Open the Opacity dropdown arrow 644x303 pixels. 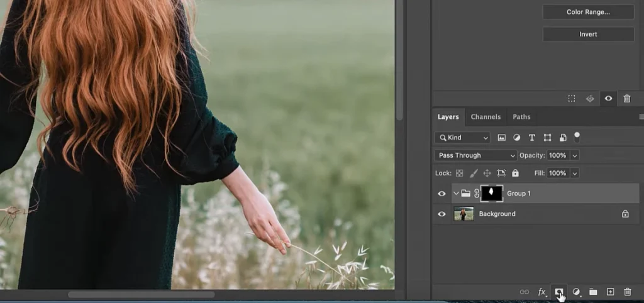point(575,155)
